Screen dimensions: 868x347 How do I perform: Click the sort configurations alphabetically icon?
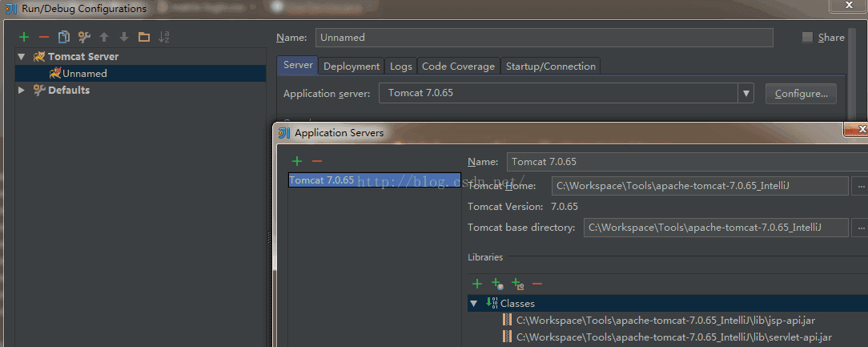point(164,37)
